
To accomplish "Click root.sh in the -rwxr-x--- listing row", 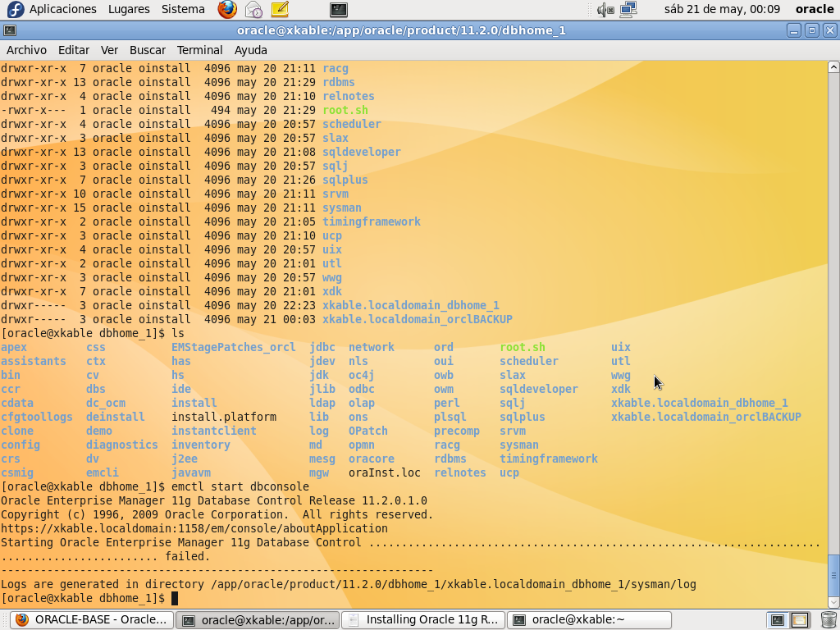I will coord(345,110).
